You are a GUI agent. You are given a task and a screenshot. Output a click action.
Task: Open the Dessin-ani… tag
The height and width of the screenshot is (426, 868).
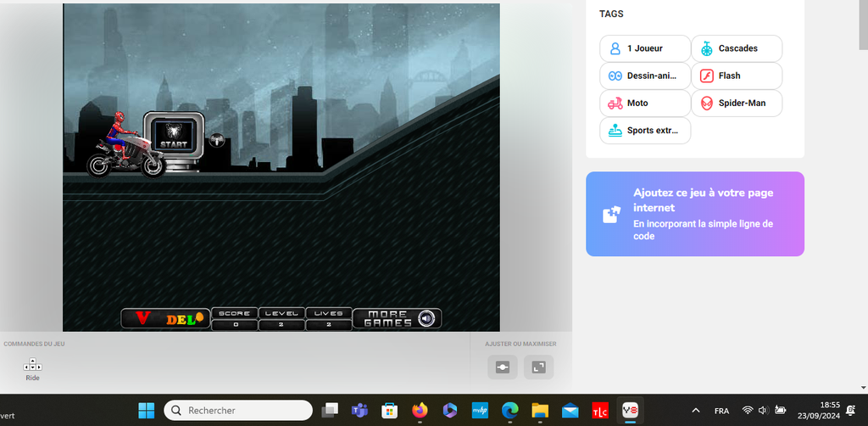645,76
